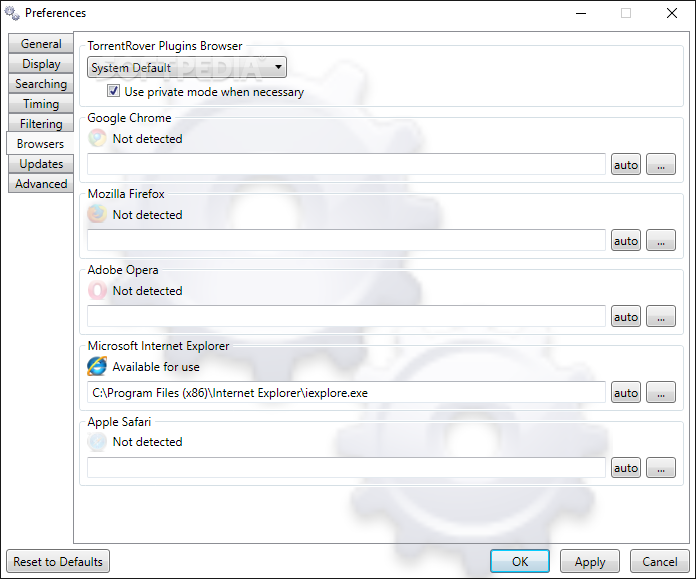Image resolution: width=696 pixels, height=579 pixels.
Task: Click the Internet Explorer path field
Action: [346, 392]
